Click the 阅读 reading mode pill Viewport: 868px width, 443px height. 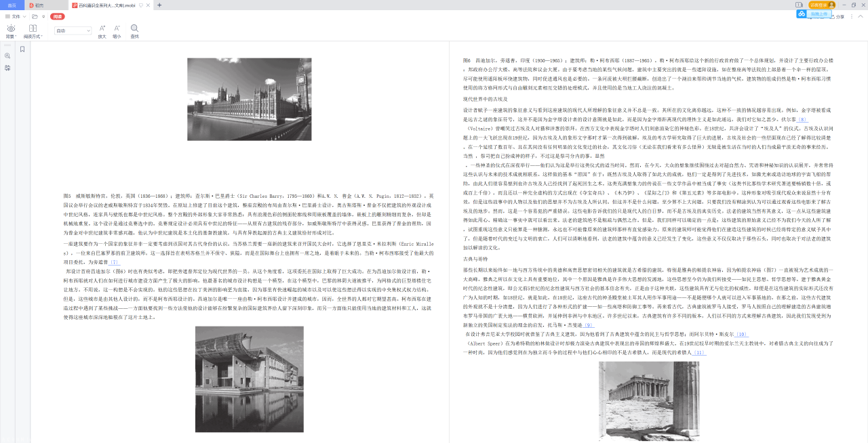pyautogui.click(x=58, y=16)
